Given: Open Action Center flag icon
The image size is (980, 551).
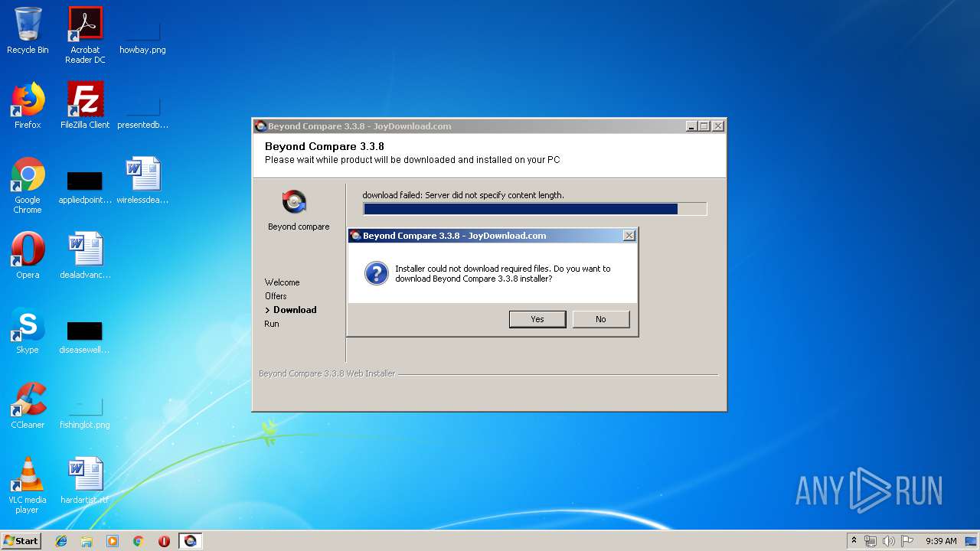Looking at the screenshot, I should point(907,541).
